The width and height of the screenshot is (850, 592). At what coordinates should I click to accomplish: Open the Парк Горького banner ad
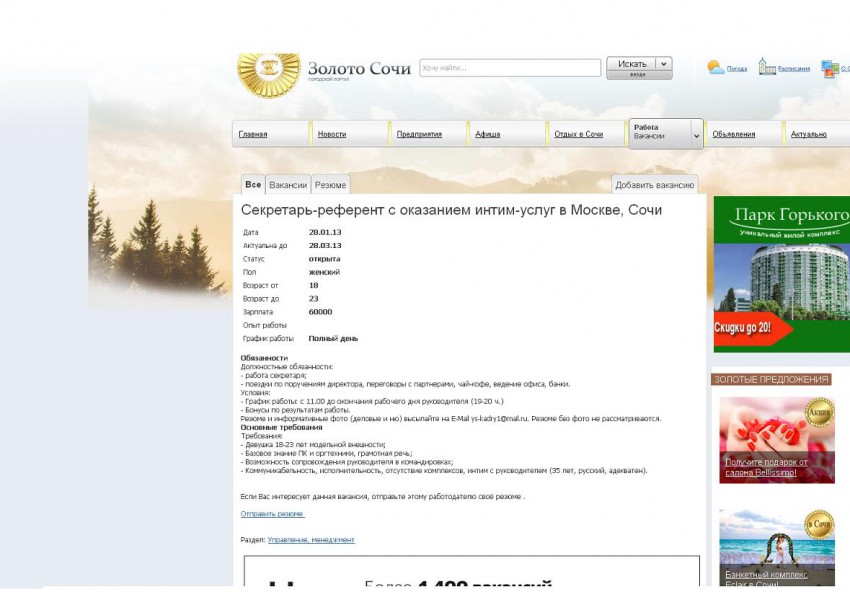click(x=781, y=275)
